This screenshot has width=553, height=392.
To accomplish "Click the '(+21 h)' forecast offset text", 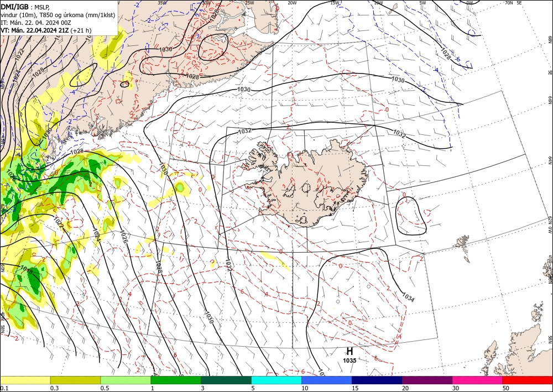I will [x=81, y=30].
